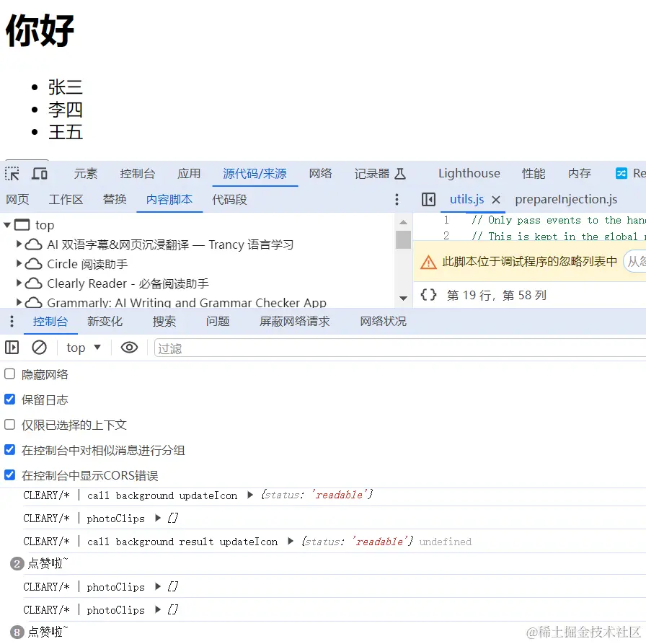Screen dimensions: 646x644
Task: Switch to prepareInjection.js file tab
Action: [x=566, y=200]
